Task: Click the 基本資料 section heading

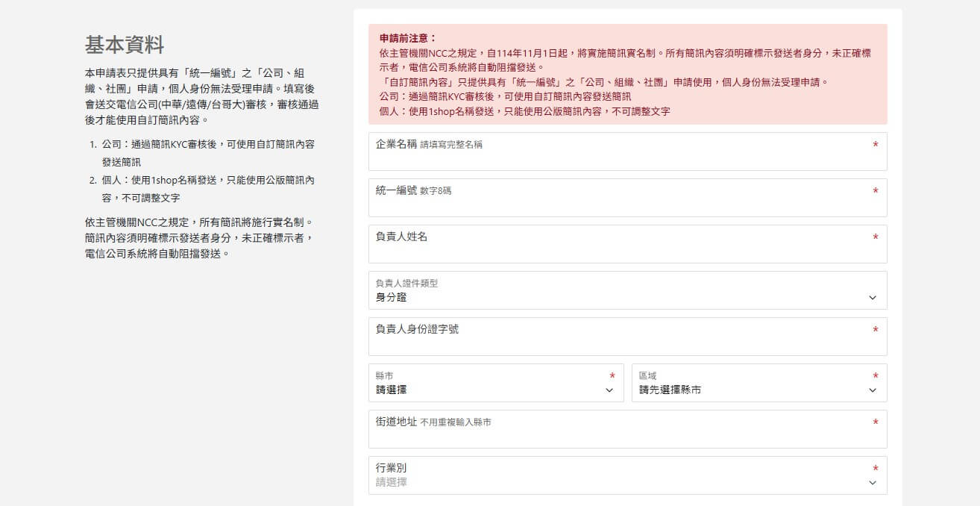Action: (124, 45)
